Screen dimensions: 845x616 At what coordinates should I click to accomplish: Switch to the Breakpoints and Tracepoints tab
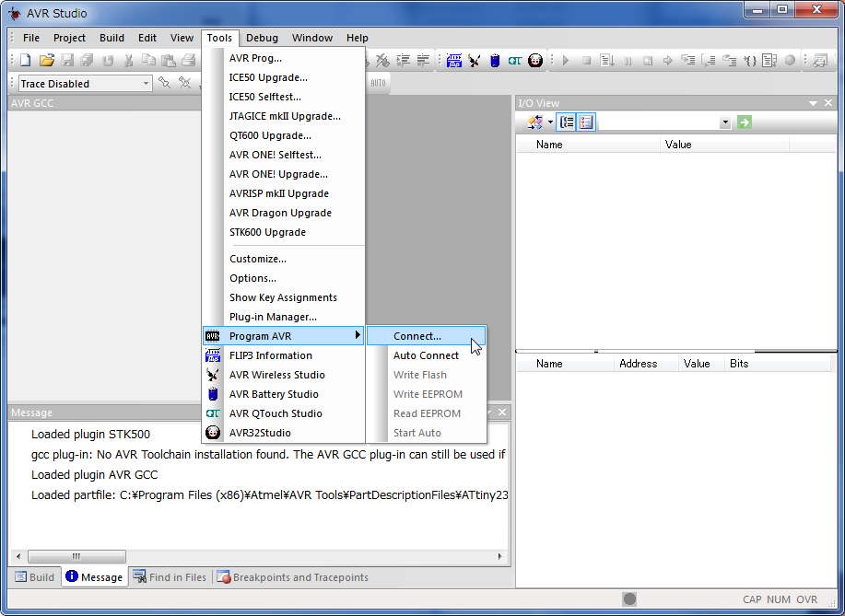pyautogui.click(x=293, y=577)
